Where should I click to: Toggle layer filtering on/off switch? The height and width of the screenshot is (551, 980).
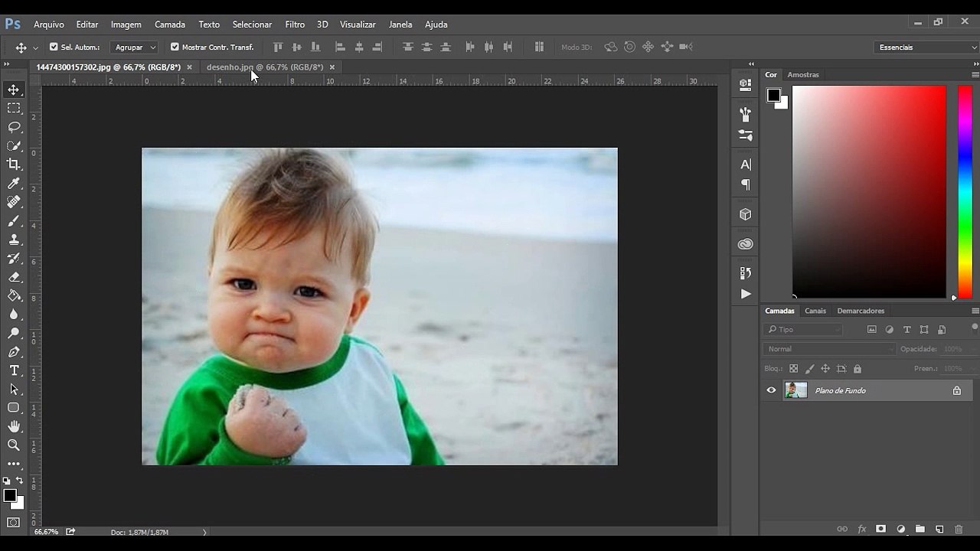coord(975,328)
